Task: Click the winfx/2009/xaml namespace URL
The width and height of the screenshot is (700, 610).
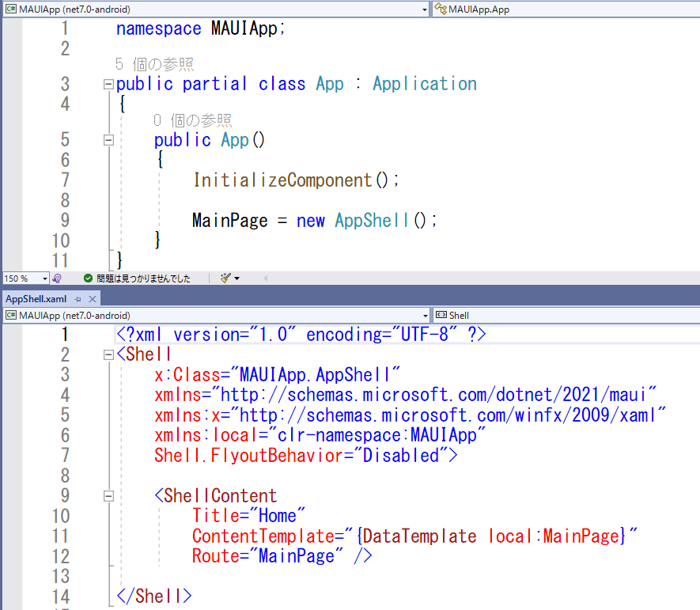Action: 448,415
